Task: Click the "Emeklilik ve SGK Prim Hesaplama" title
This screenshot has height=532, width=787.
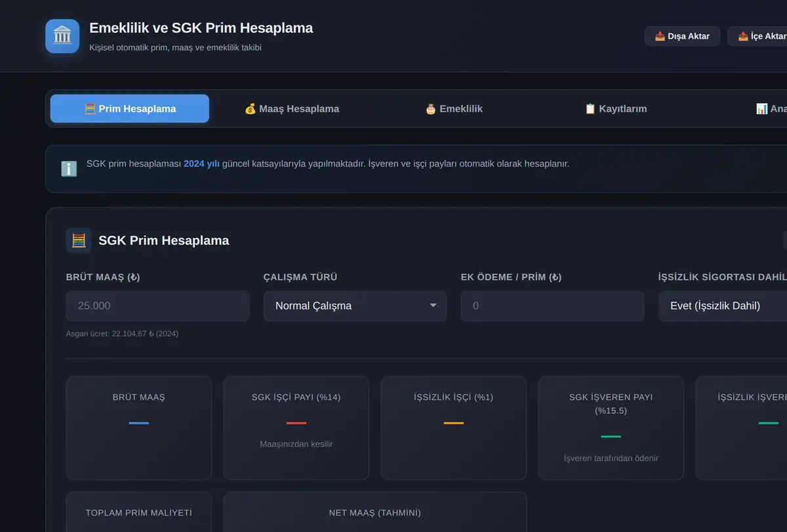Action: tap(201, 28)
